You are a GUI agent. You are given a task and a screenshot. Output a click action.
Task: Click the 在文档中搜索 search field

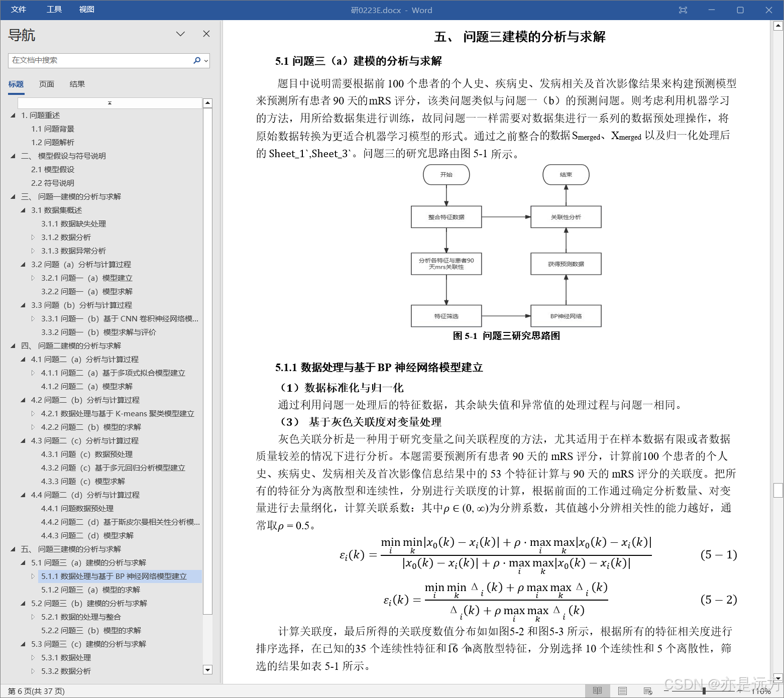(100, 60)
